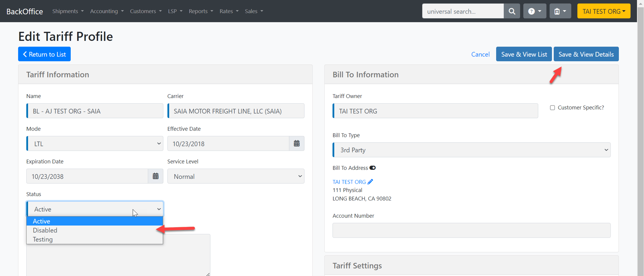Toggle the Bill To Address switch
This screenshot has height=276, width=644.
(372, 168)
